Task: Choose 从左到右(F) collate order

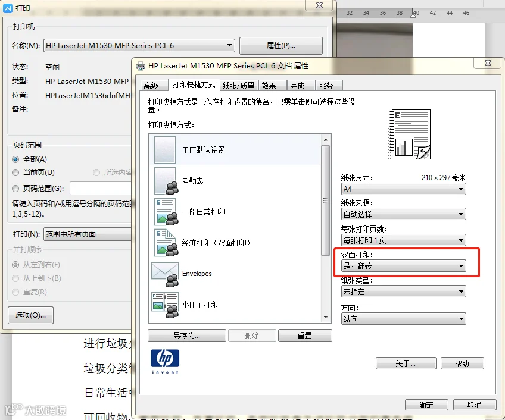Action: tap(15, 265)
